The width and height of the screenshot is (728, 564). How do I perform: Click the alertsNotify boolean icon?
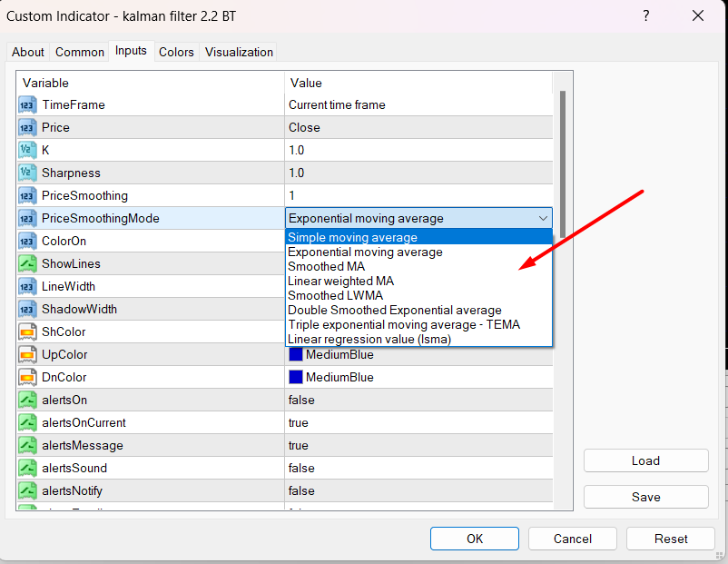(x=27, y=491)
